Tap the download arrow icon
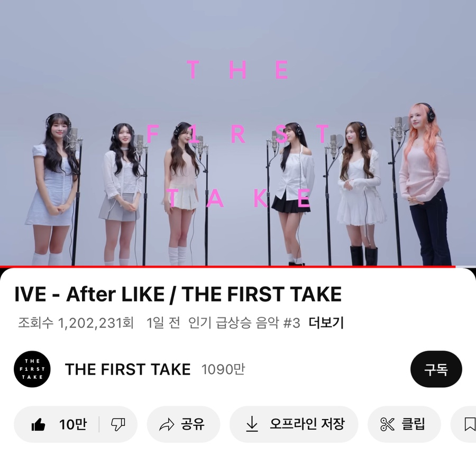476x455 pixels. (252, 424)
